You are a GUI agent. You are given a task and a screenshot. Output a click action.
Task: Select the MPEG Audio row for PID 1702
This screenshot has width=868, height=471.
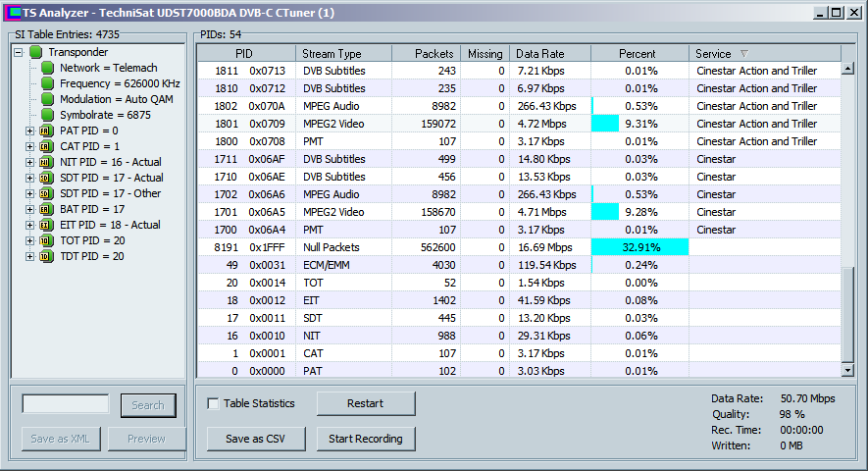pyautogui.click(x=519, y=194)
